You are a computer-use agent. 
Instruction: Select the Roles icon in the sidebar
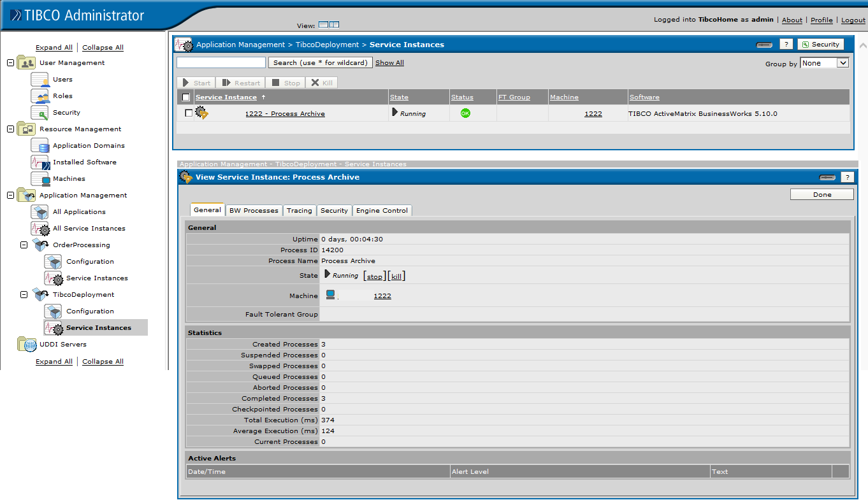coord(39,96)
